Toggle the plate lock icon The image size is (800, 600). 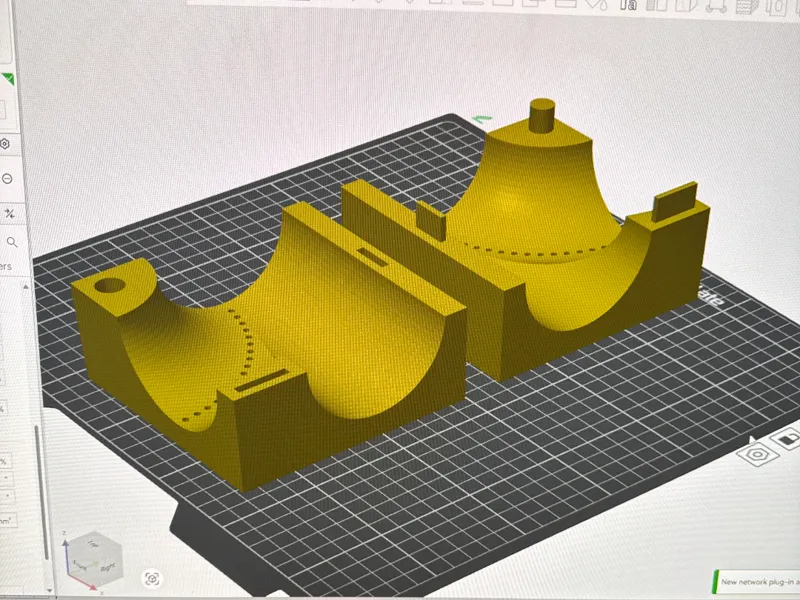787,438
